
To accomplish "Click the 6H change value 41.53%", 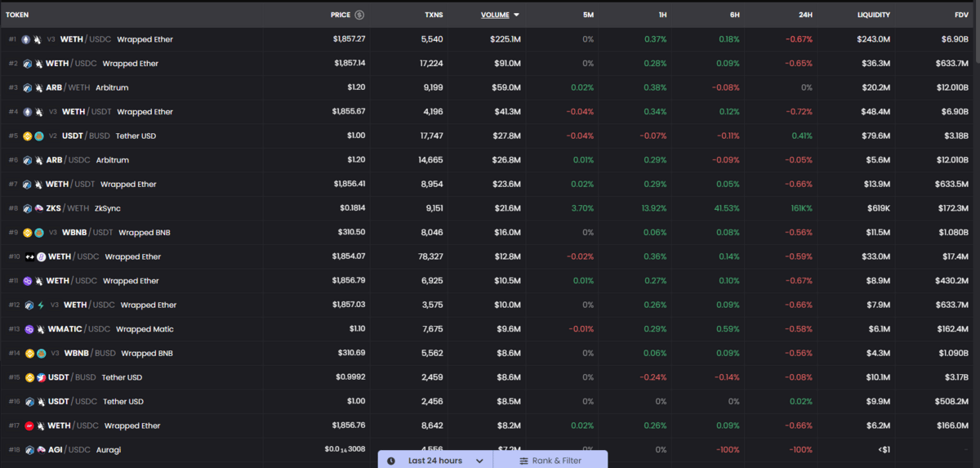I will click(725, 208).
